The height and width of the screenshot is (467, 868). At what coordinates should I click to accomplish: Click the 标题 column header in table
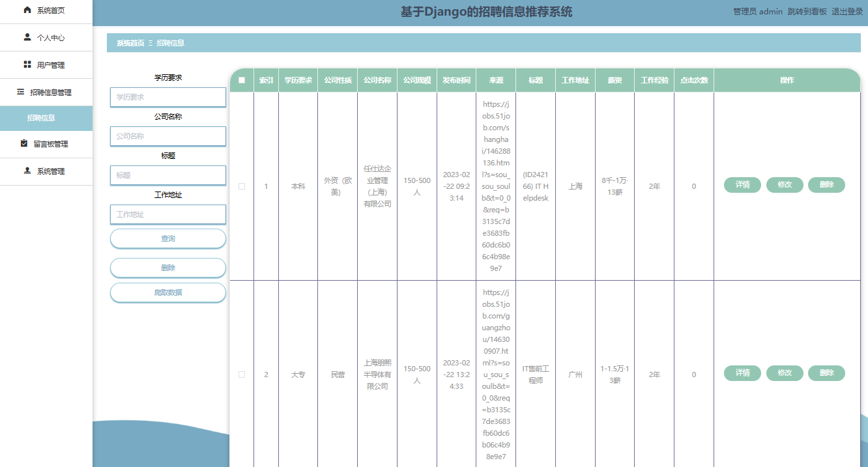coord(536,80)
